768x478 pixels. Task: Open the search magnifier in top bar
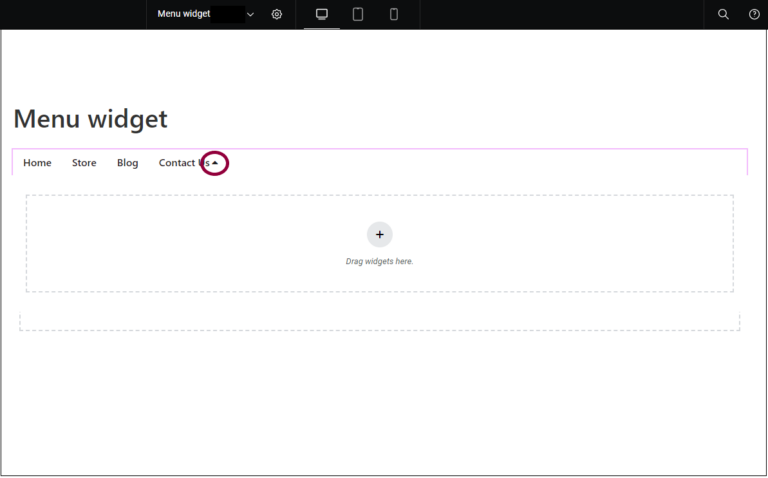[x=724, y=14]
